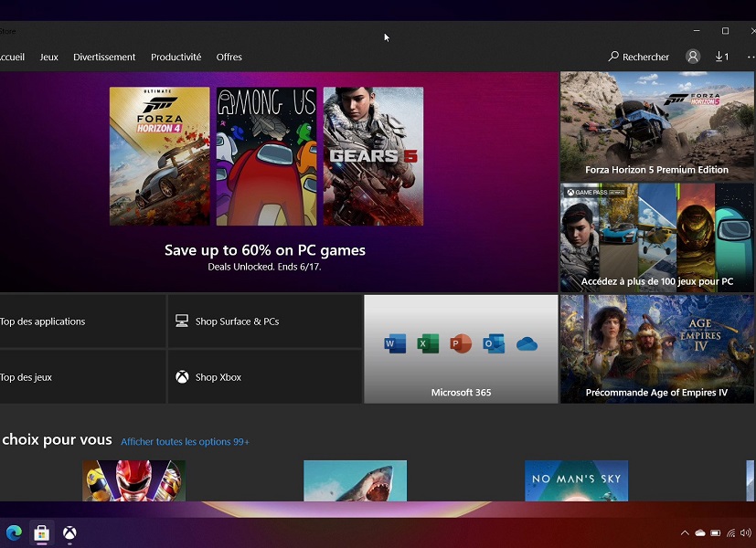
Task: Switch to the Jeux tab
Action: (49, 57)
